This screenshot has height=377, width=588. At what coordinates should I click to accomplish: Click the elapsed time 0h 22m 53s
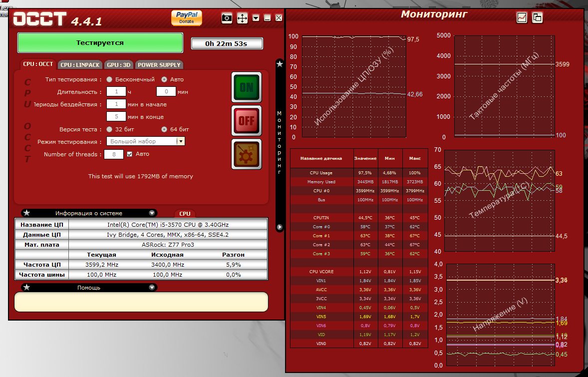point(227,43)
